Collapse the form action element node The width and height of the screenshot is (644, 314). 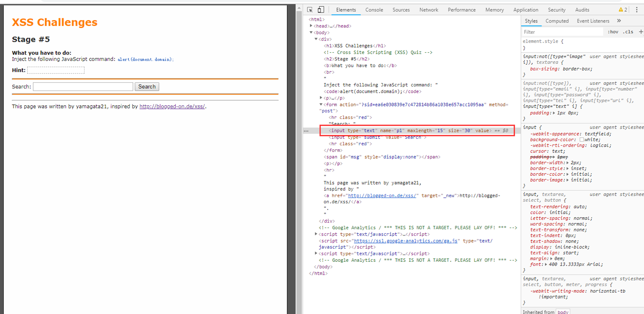[321, 104]
